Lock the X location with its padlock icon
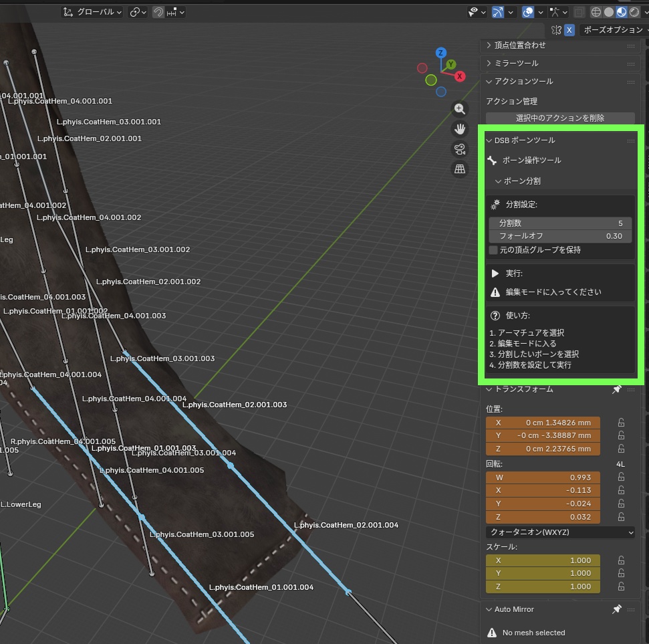 (620, 422)
